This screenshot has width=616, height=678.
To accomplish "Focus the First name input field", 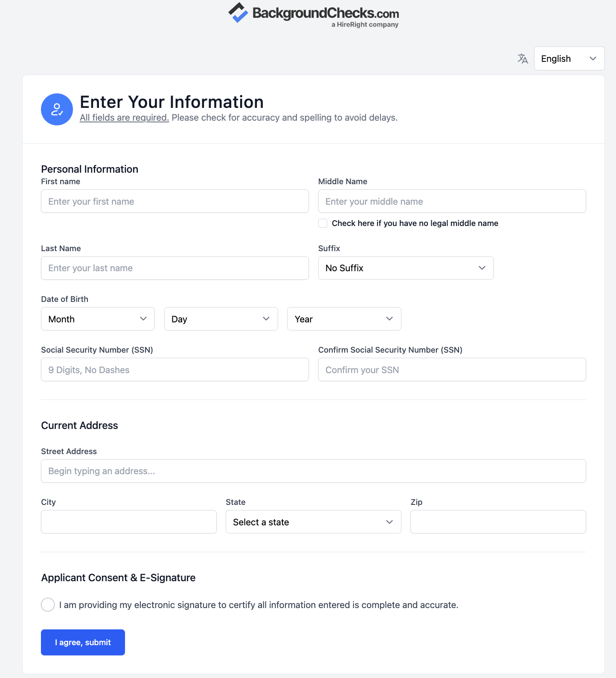I will pos(174,201).
